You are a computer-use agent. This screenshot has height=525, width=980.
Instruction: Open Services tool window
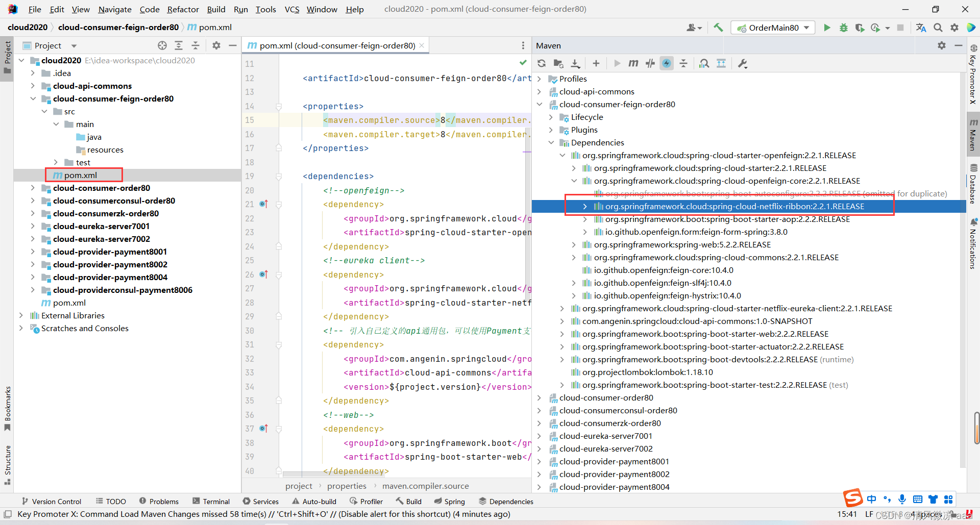[x=261, y=502]
